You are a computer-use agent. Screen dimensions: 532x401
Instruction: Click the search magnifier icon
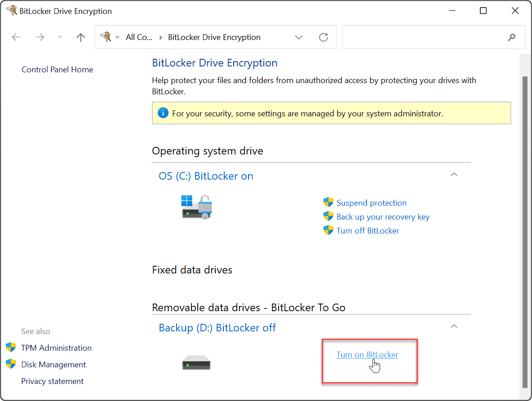(512, 37)
